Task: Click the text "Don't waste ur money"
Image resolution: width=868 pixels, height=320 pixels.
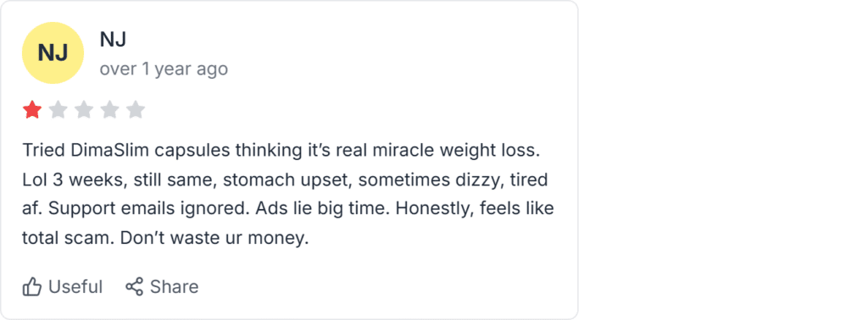Action: (x=211, y=240)
